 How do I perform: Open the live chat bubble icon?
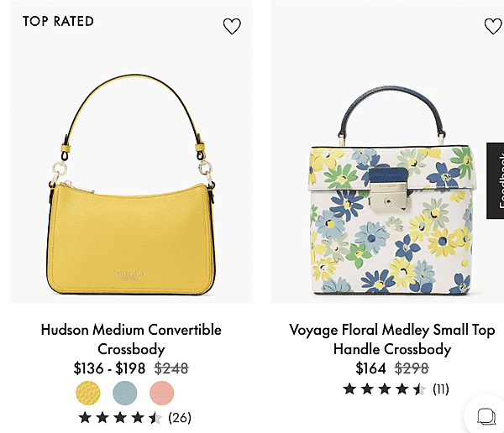486,416
